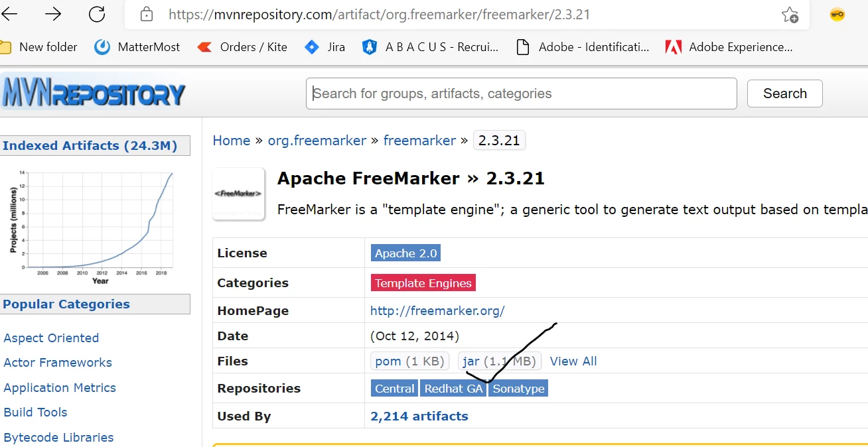Open Application Metrics category

coord(60,388)
